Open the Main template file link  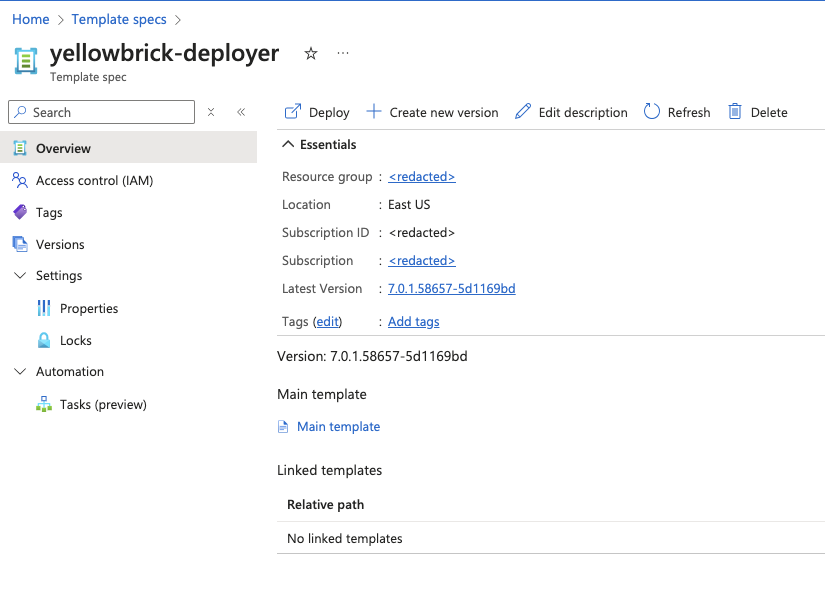[338, 427]
